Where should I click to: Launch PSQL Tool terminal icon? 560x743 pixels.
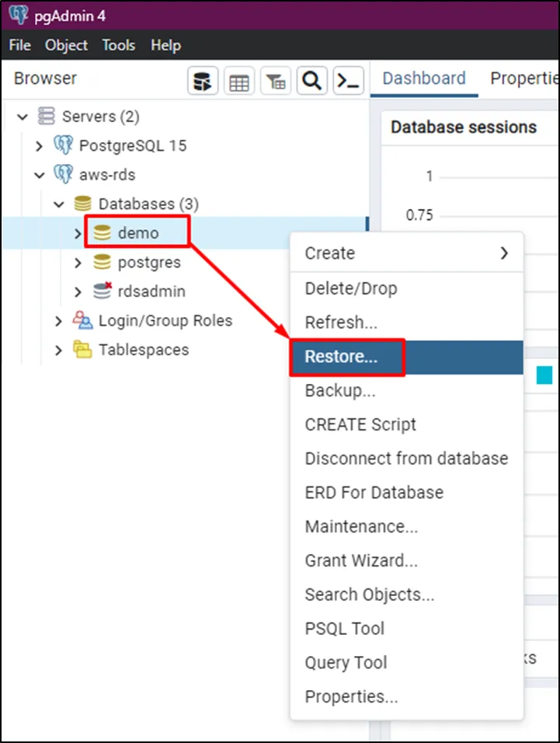(348, 81)
